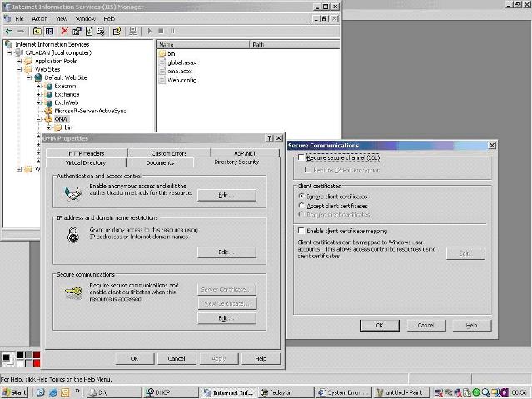Click the red Delete icon in toolbar
The width and height of the screenshot is (532, 399).
point(64,31)
